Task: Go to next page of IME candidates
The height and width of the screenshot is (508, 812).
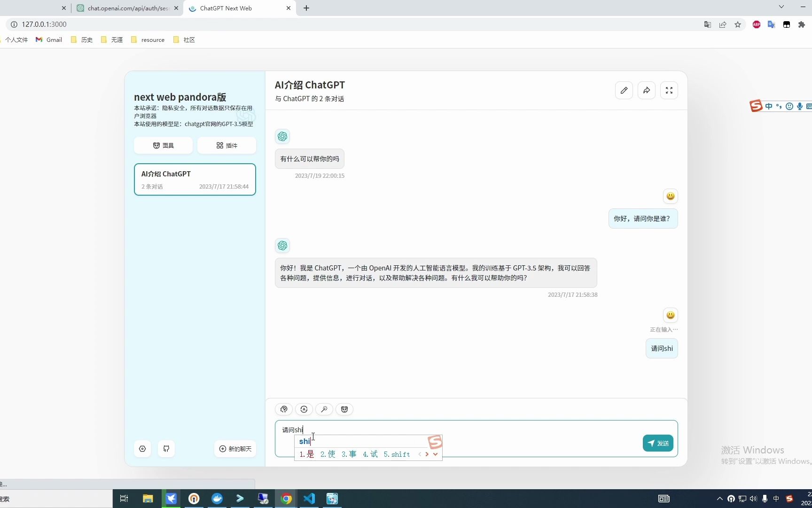Action: point(427,454)
